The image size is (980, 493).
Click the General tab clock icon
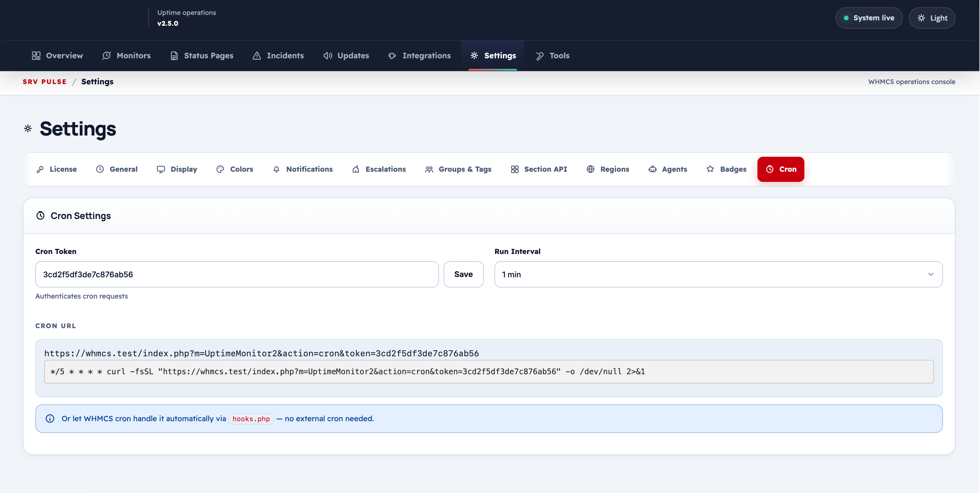click(100, 169)
